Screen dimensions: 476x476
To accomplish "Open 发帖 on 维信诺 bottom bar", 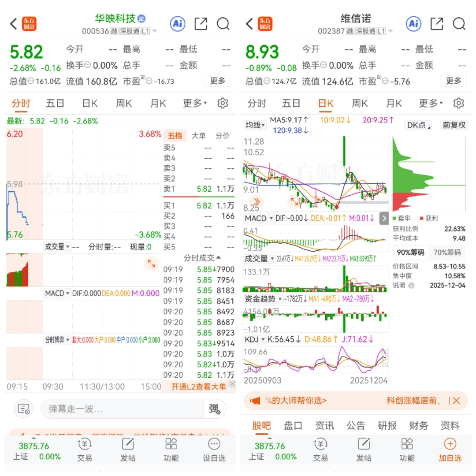I will click(364, 450).
